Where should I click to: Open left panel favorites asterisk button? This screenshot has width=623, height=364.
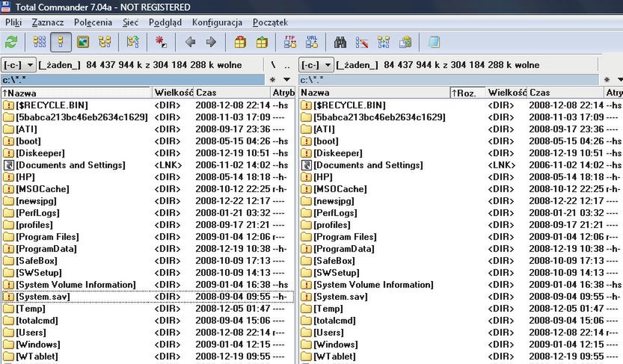[272, 80]
